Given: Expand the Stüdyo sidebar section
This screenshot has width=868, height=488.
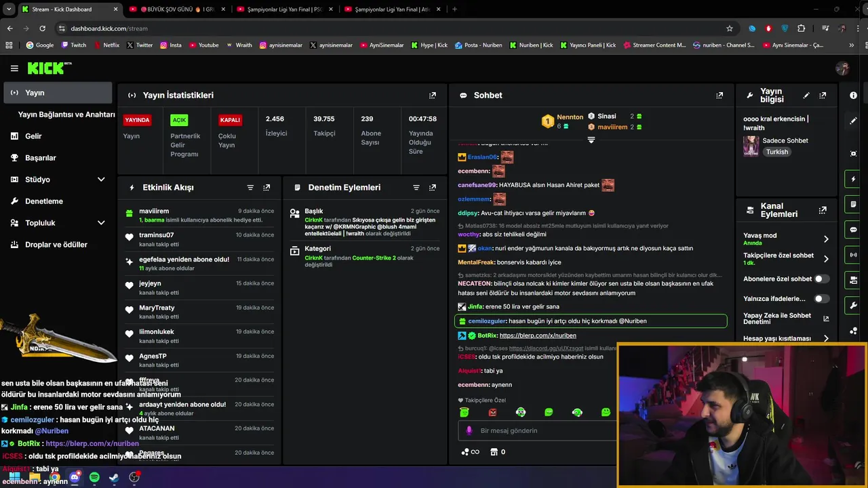Looking at the screenshot, I should click(x=101, y=180).
